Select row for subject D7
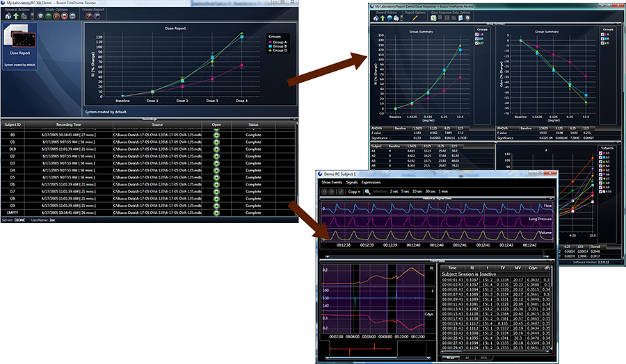The height and width of the screenshot is (364, 626). click(x=147, y=192)
